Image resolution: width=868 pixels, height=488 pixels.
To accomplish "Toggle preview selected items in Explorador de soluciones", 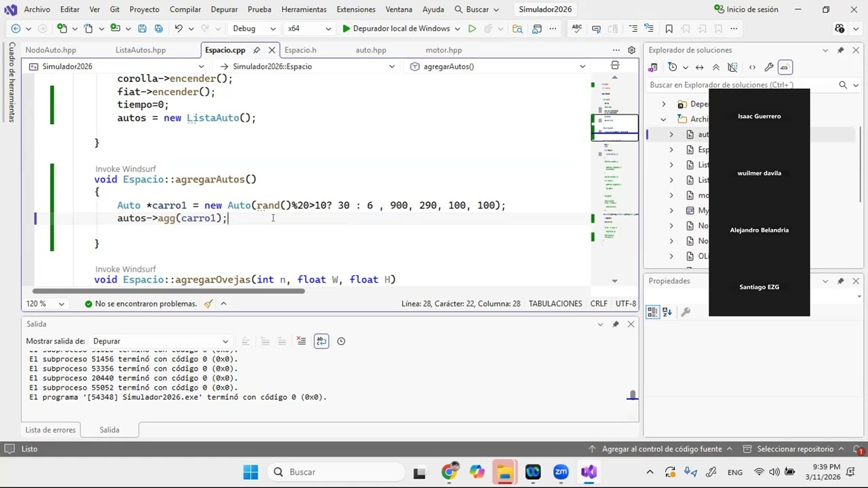I will tap(785, 67).
